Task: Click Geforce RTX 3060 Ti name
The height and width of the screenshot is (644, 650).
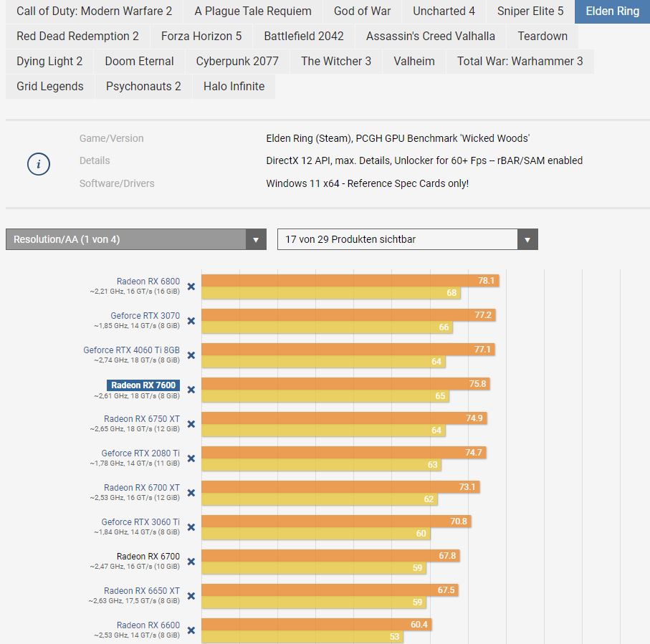Action: [x=140, y=522]
